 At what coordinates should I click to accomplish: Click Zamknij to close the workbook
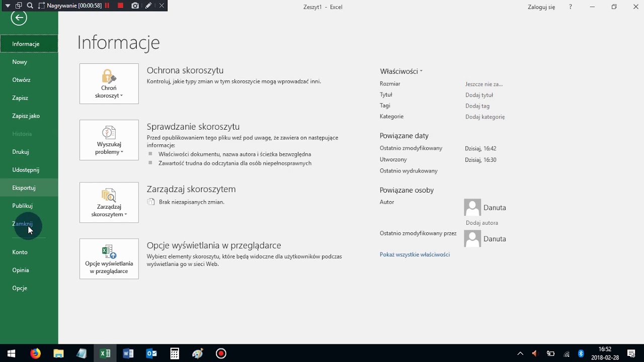point(29,224)
